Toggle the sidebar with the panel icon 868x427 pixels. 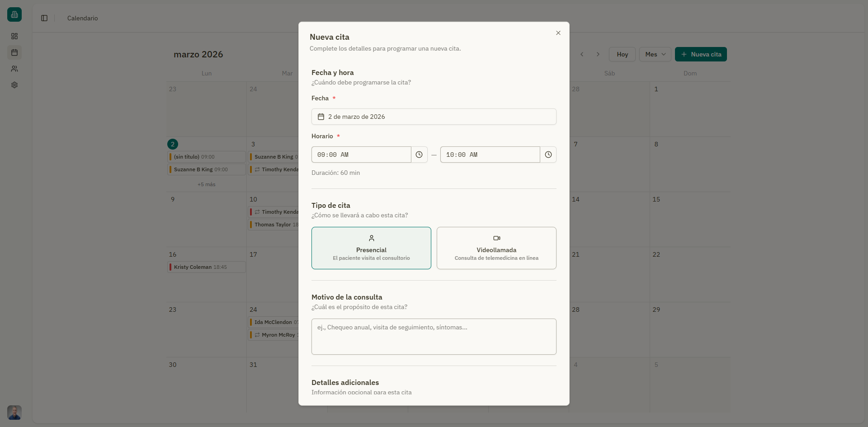point(44,18)
